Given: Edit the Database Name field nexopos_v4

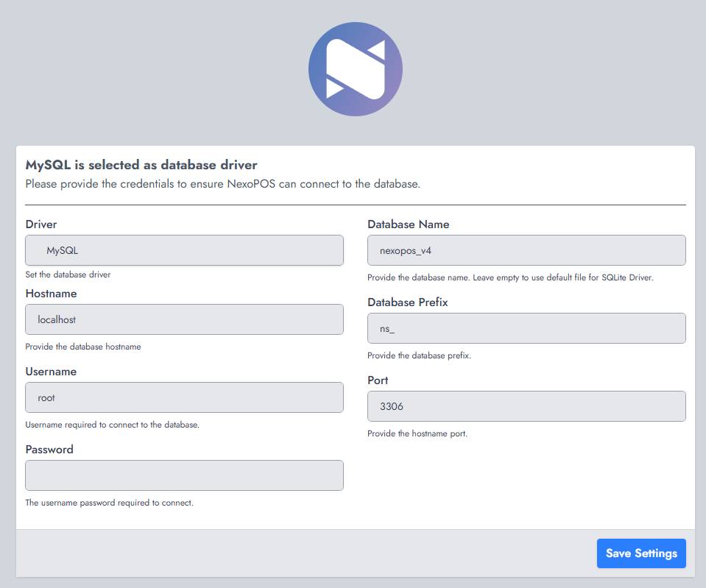Looking at the screenshot, I should [526, 250].
